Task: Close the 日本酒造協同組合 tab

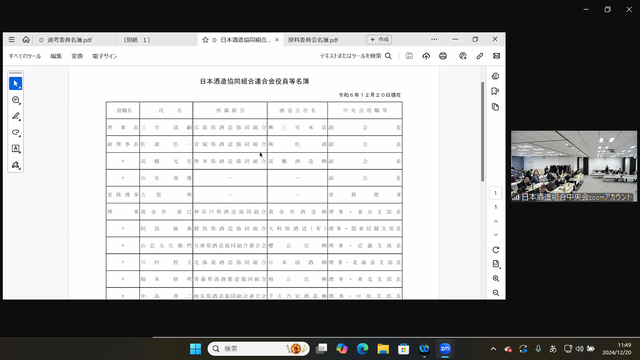Action: pyautogui.click(x=277, y=40)
